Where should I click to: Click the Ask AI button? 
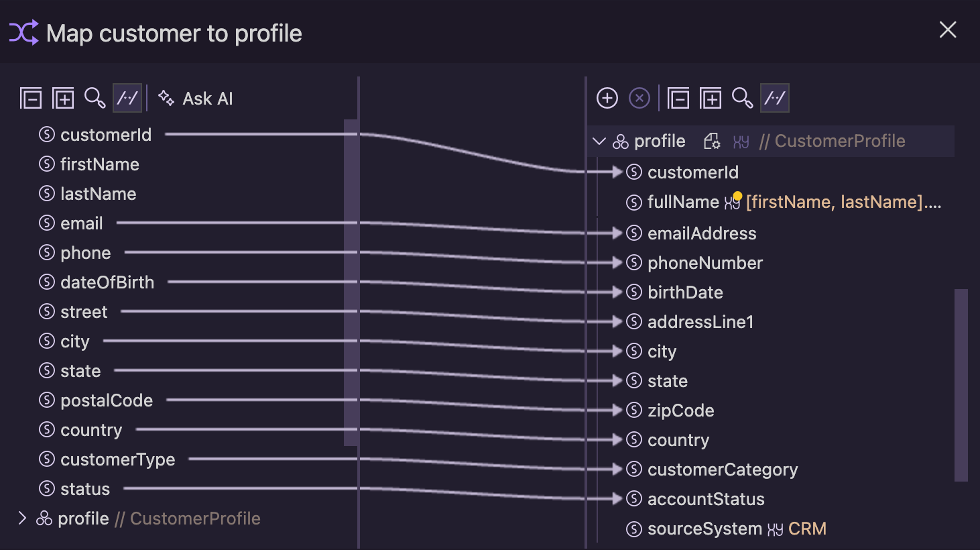coord(196,99)
